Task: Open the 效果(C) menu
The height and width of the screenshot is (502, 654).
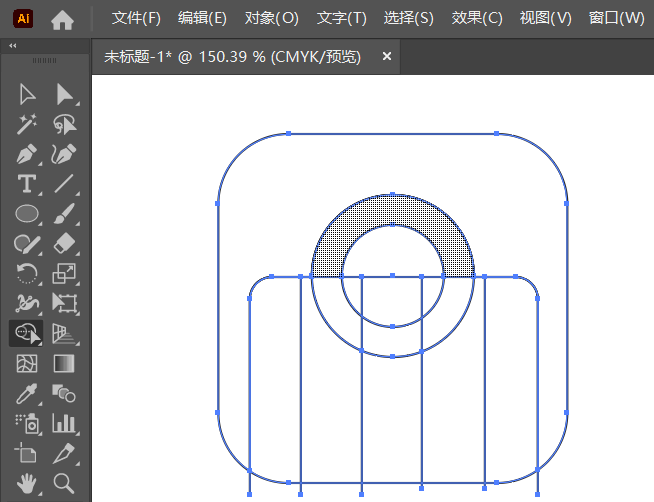Action: 477,18
